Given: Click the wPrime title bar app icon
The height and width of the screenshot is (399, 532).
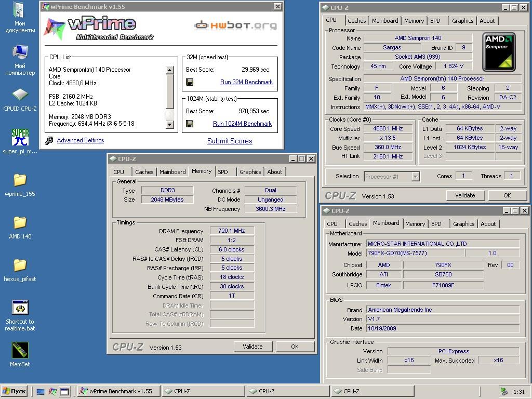Looking at the screenshot, I should tap(45, 6).
